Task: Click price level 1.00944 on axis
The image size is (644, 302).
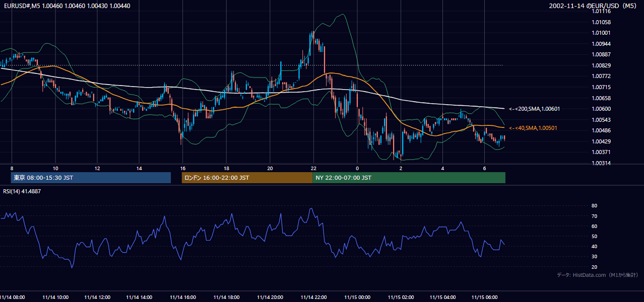Action: tap(602, 44)
